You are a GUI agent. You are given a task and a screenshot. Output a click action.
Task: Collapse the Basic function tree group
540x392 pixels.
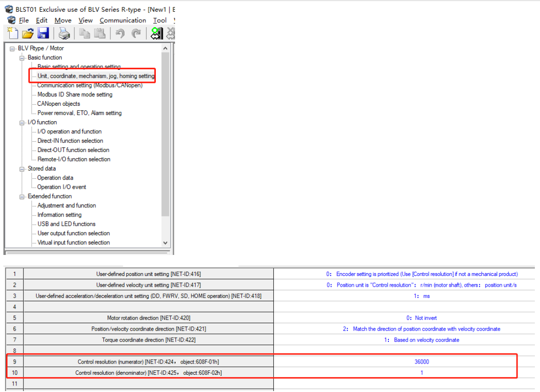click(22, 58)
